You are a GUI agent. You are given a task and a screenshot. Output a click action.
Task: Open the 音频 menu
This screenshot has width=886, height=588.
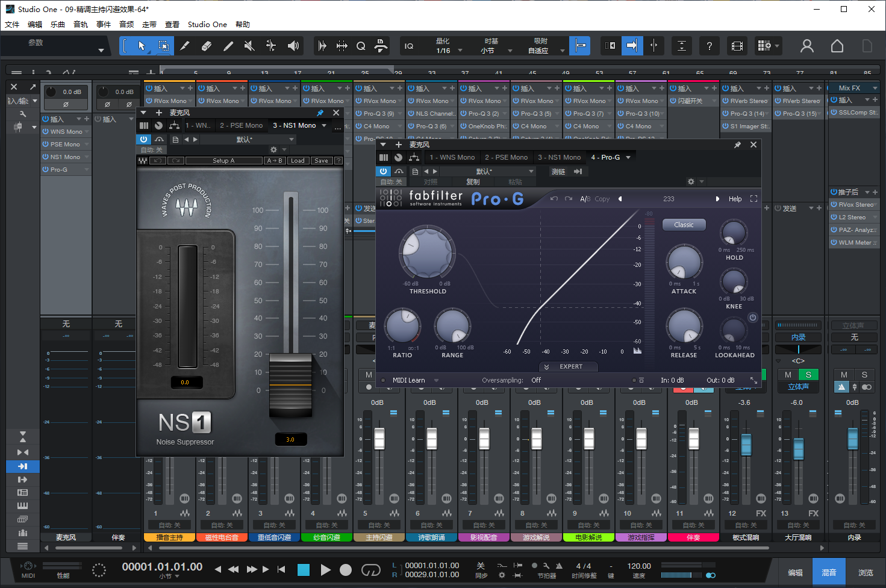pos(126,25)
